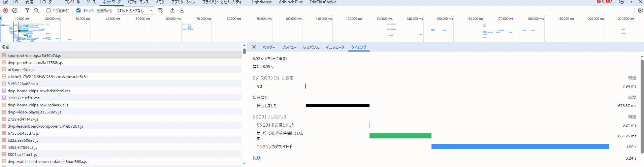Close the request details pane
This screenshot has width=644, height=167.
coord(254,47)
